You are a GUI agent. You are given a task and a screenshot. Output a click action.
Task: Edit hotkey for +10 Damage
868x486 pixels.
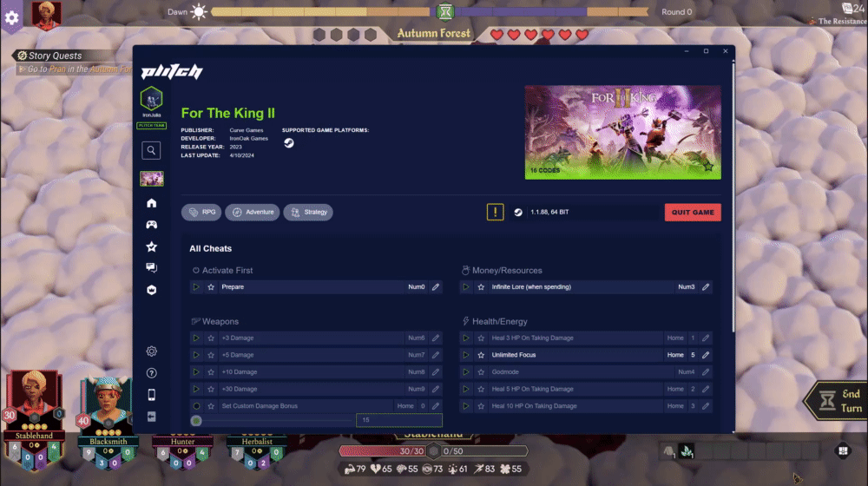click(x=436, y=372)
